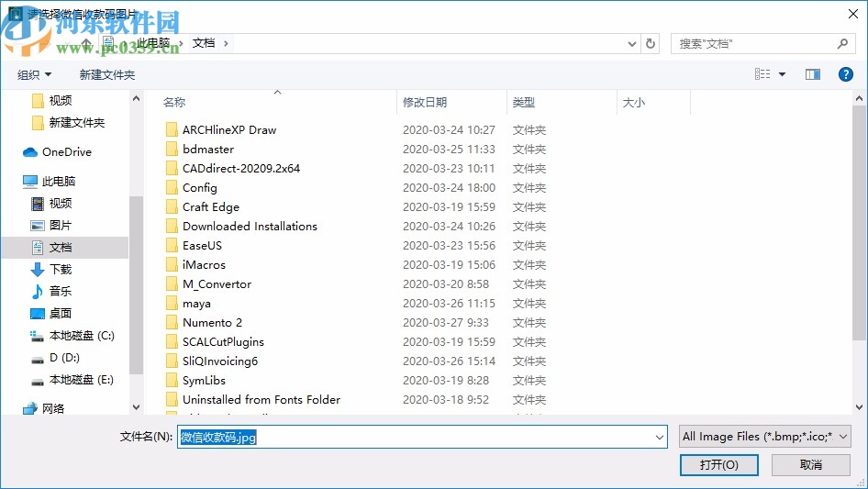
Task: Click the bdmaster folder icon
Action: coord(172,149)
